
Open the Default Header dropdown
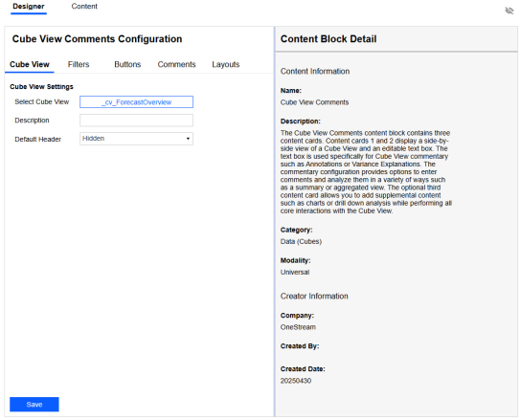click(136, 139)
